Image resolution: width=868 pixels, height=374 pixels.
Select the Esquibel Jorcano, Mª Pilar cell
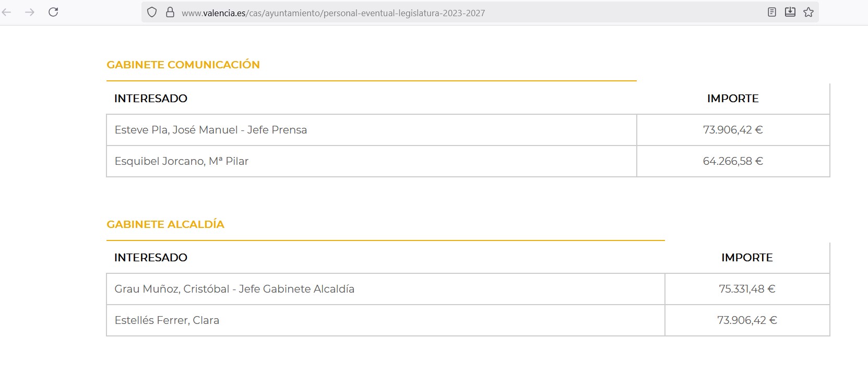[182, 161]
